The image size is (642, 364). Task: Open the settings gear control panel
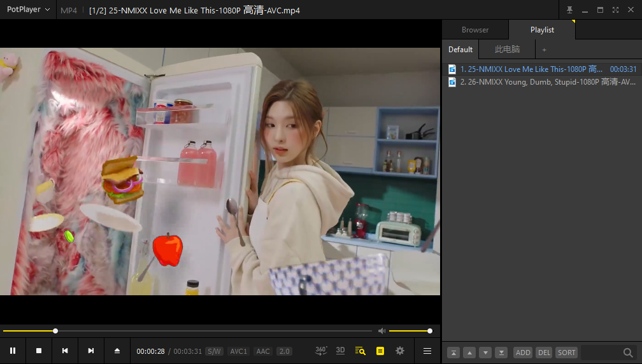[400, 351]
